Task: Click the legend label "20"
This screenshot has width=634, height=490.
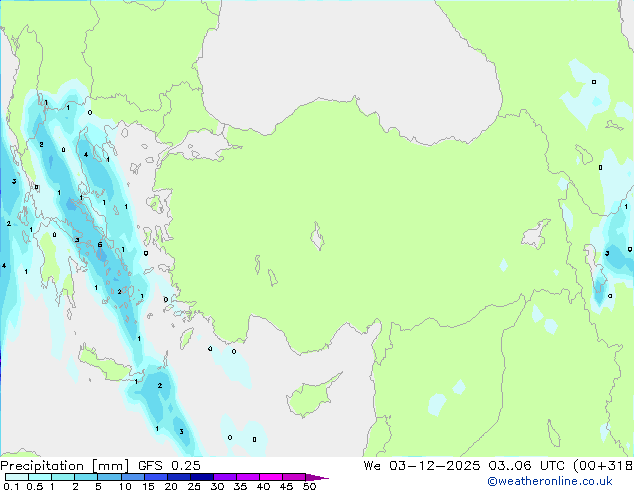Action: pos(171,486)
